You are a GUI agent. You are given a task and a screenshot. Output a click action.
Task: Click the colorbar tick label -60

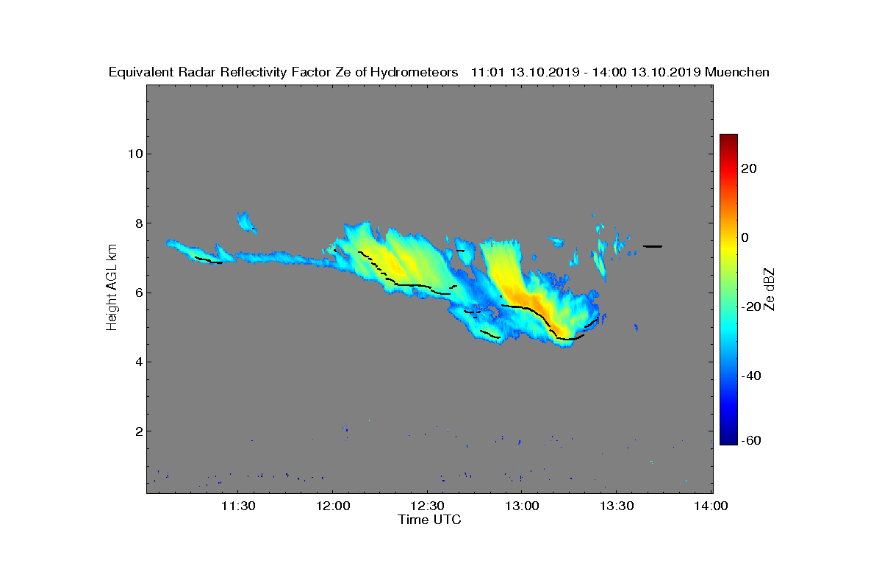point(752,440)
